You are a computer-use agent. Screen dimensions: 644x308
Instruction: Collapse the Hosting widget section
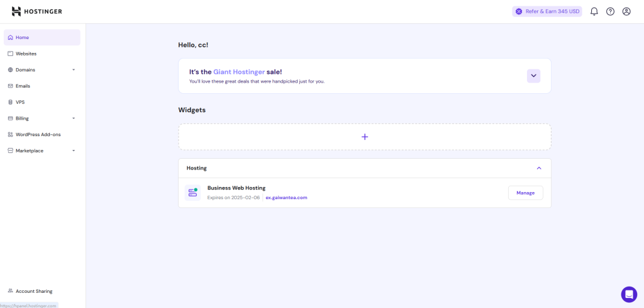(x=539, y=168)
